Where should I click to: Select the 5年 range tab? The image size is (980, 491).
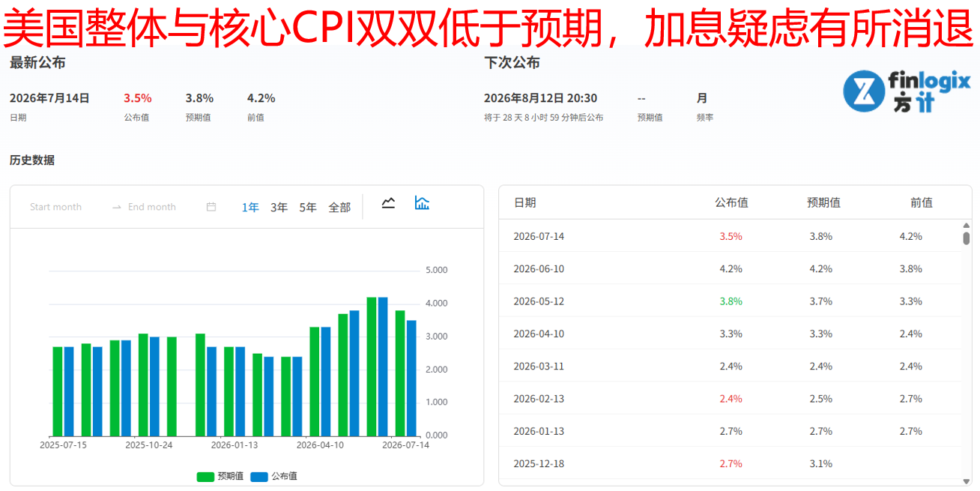(x=308, y=208)
